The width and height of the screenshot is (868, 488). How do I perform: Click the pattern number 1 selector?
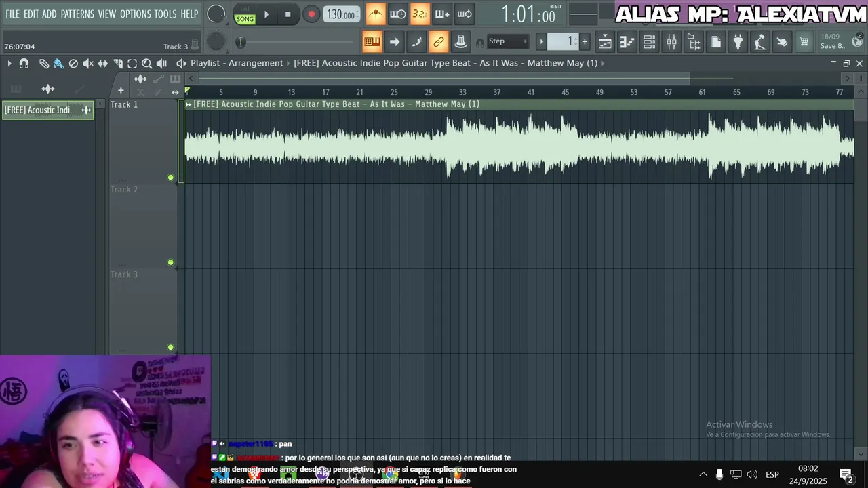click(563, 42)
